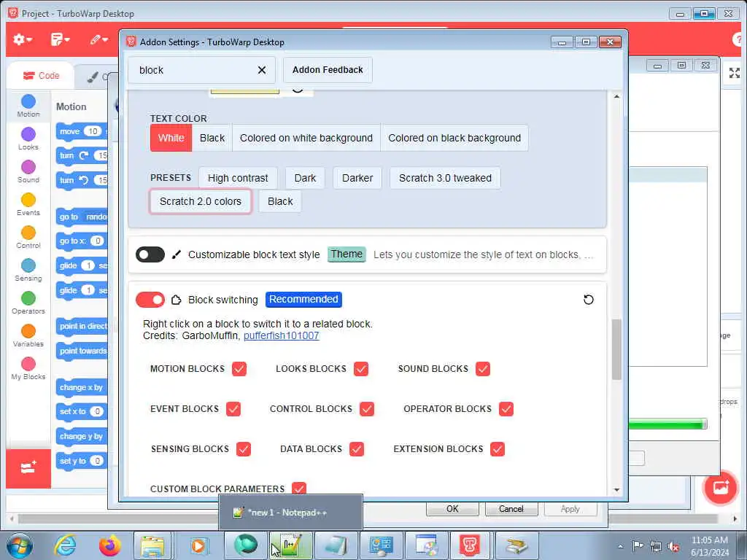Choose Black text color
This screenshot has width=747, height=560.
[x=212, y=138]
